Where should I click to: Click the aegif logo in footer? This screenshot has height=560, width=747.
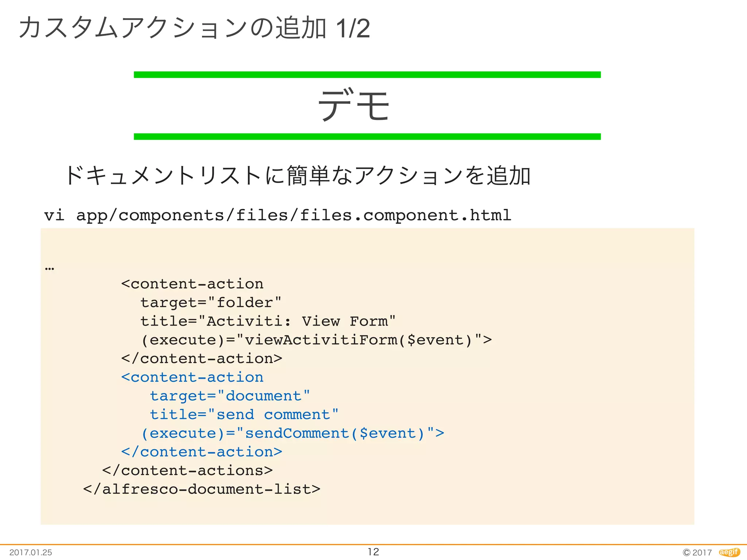coord(729,552)
